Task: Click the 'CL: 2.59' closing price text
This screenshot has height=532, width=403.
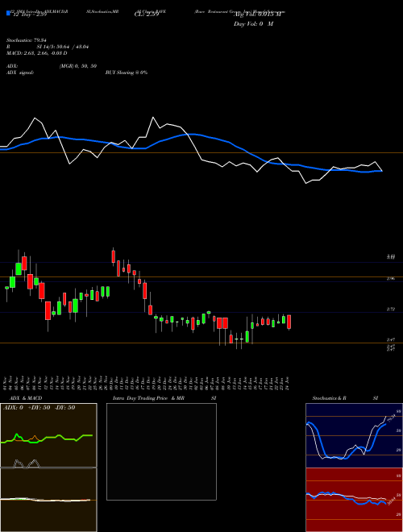Action: click(x=147, y=15)
